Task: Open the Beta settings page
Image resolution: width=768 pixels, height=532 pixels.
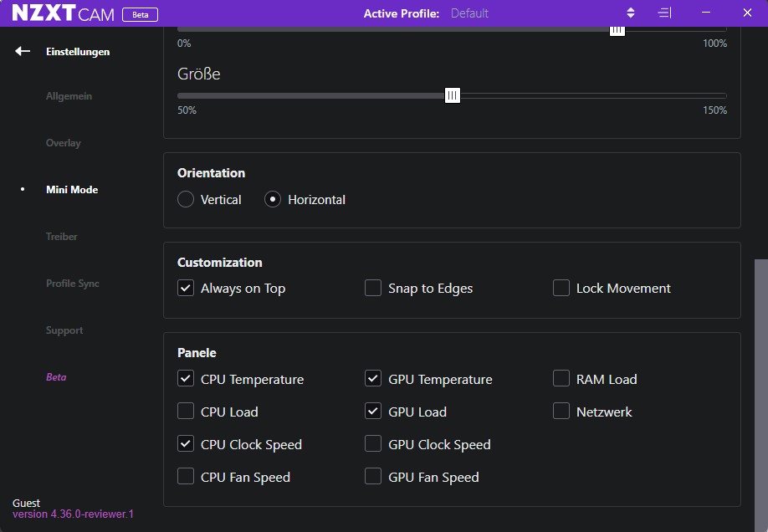Action: tap(56, 377)
